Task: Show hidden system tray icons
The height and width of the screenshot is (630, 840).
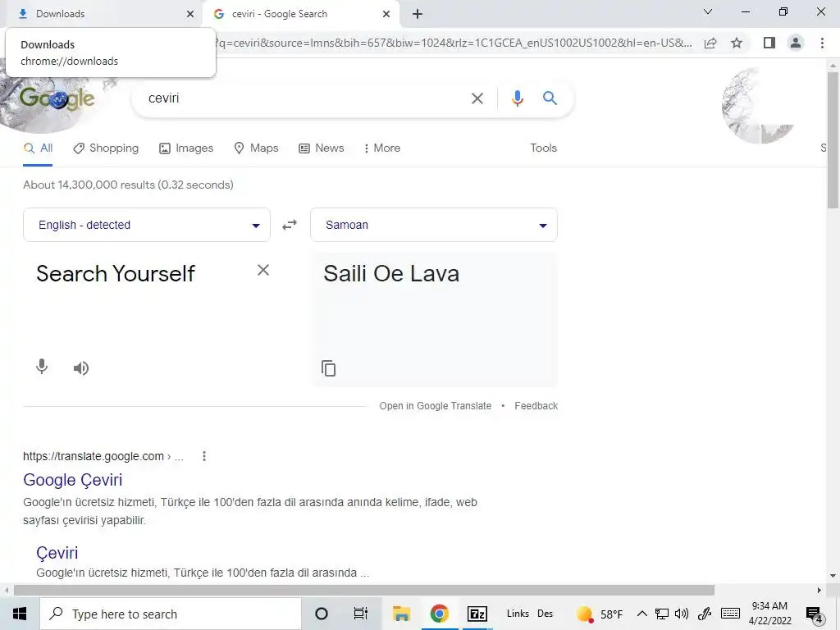Action: [641, 614]
